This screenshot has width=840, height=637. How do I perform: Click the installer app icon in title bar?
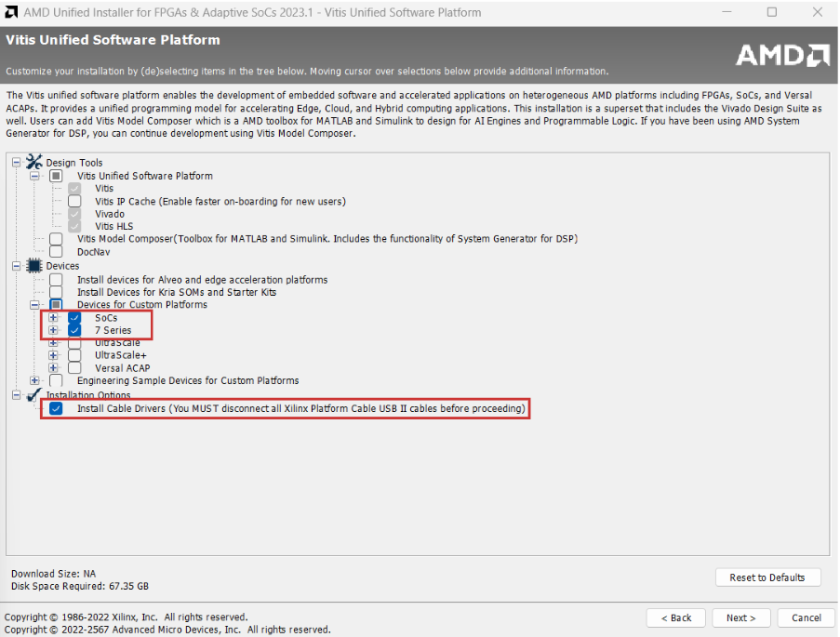(x=12, y=13)
